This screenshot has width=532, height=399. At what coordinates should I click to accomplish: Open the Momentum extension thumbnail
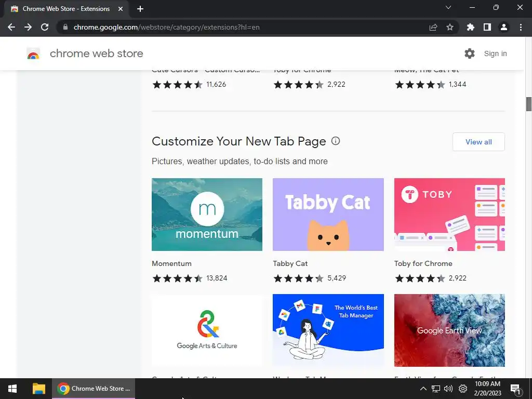207,215
